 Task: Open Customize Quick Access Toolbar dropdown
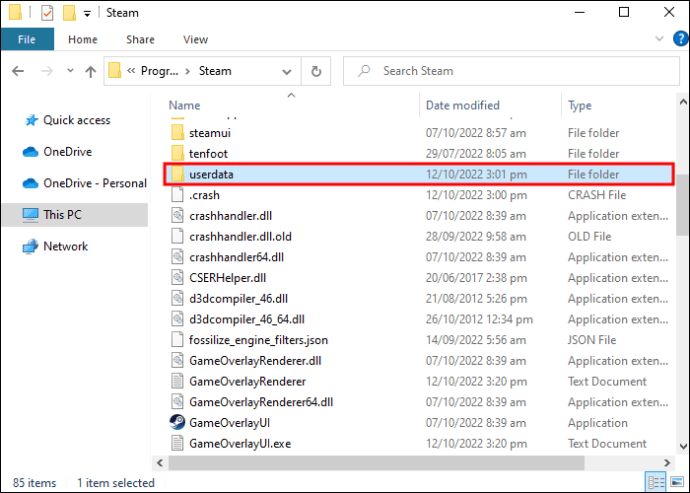[x=87, y=14]
